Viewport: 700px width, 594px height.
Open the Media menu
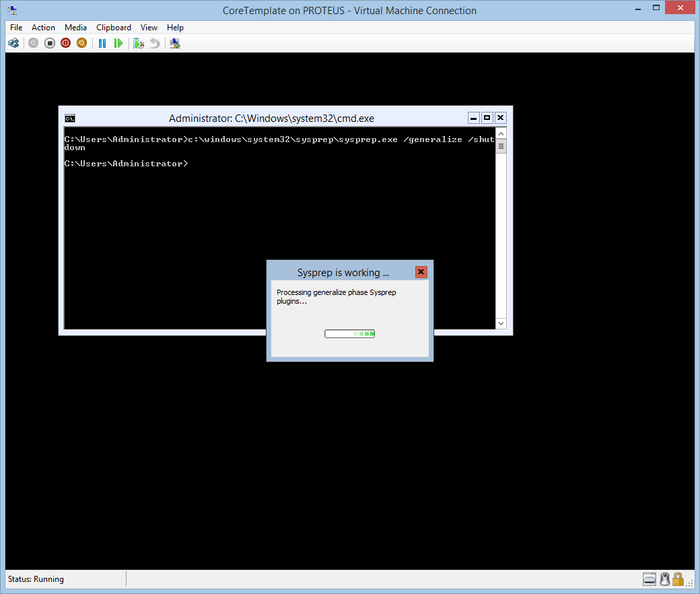pos(75,28)
